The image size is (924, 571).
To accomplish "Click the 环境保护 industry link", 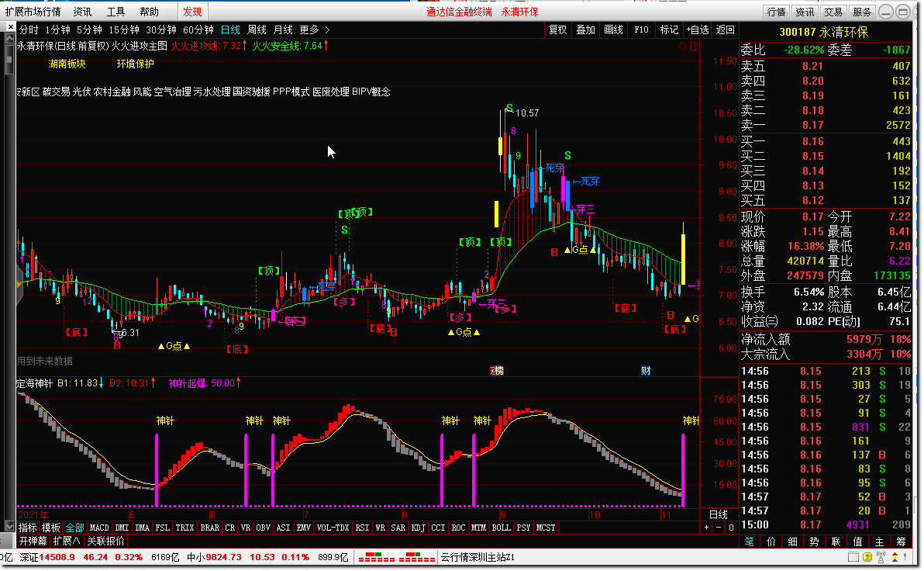I will pyautogui.click(x=136, y=64).
